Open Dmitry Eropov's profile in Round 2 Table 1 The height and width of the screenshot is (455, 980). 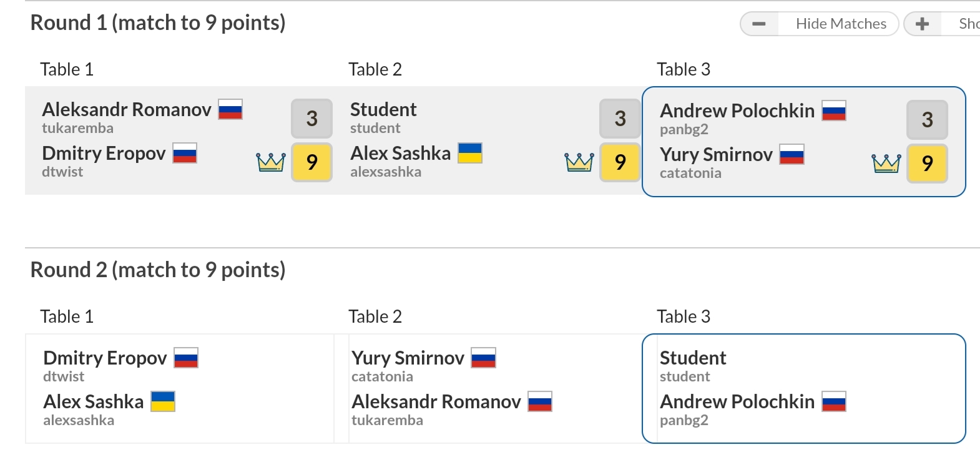105,358
